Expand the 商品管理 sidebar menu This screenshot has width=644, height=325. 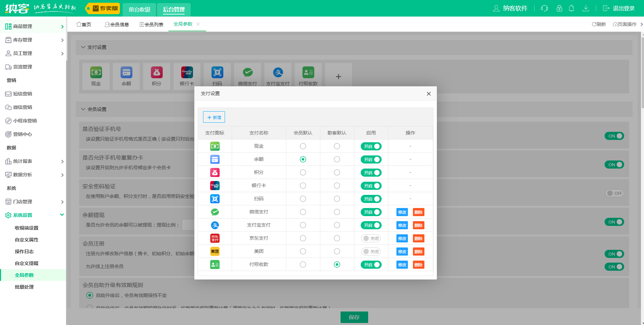point(33,26)
